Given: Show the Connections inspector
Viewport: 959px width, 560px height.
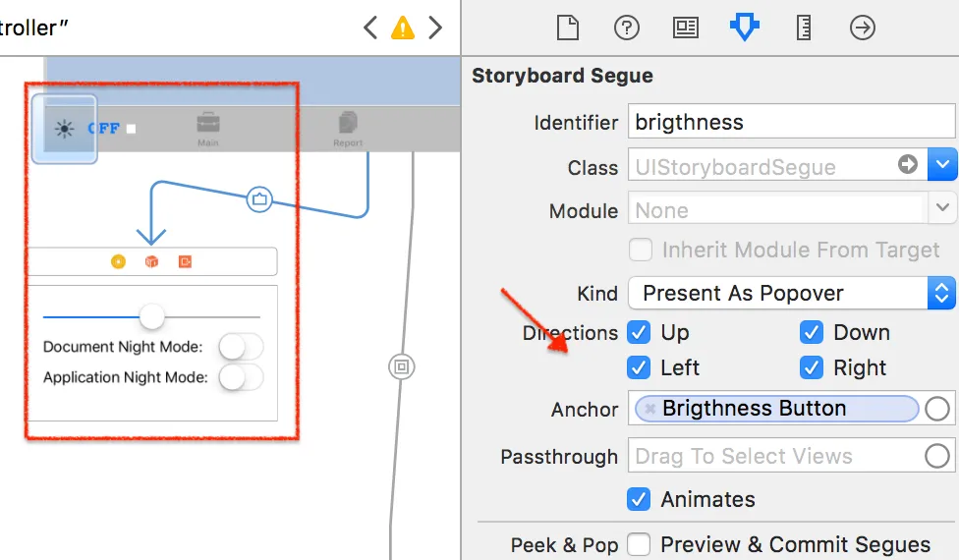Looking at the screenshot, I should 863,28.
